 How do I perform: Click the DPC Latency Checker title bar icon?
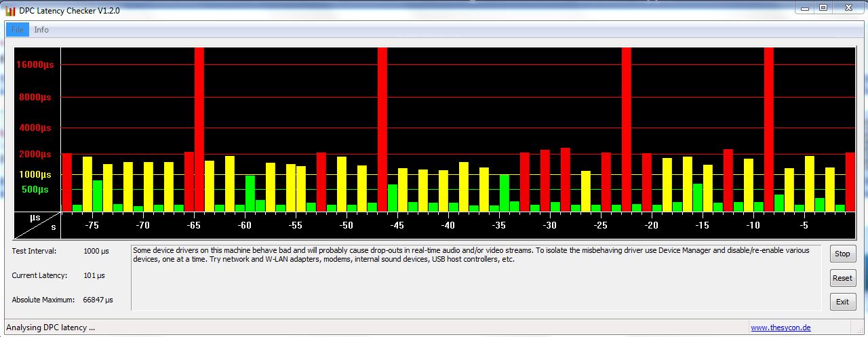click(10, 11)
